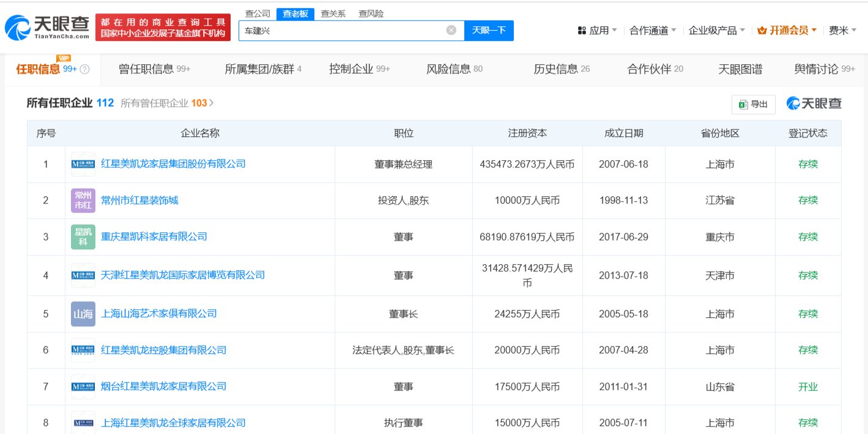Open the 应用 grid icon menu
This screenshot has height=434, width=868.
tap(582, 30)
